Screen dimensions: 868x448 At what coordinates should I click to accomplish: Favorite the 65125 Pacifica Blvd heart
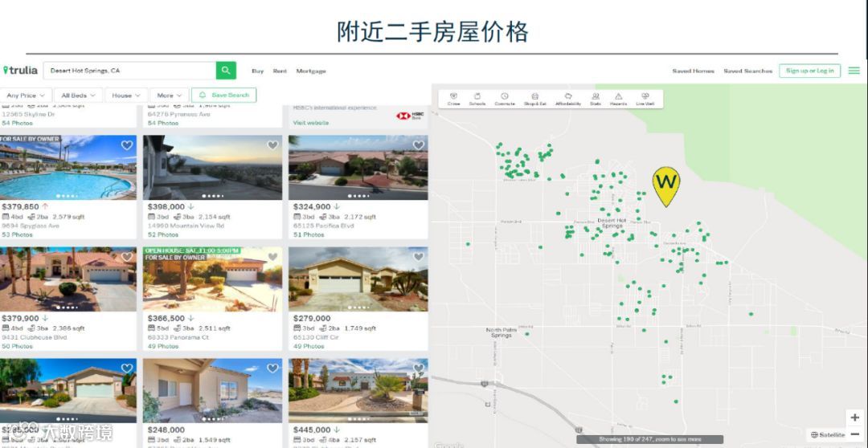419,145
